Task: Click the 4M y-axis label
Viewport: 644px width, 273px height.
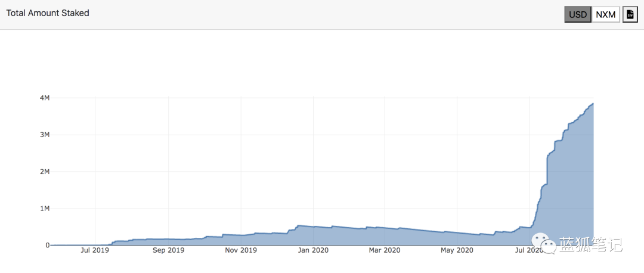Action: pyautogui.click(x=44, y=98)
